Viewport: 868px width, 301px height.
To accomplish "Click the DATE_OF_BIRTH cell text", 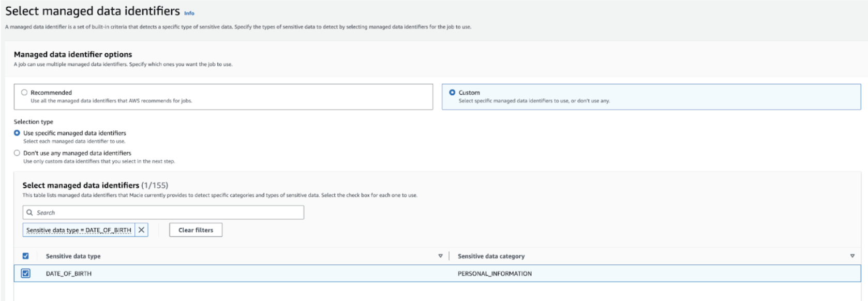I will coord(69,274).
